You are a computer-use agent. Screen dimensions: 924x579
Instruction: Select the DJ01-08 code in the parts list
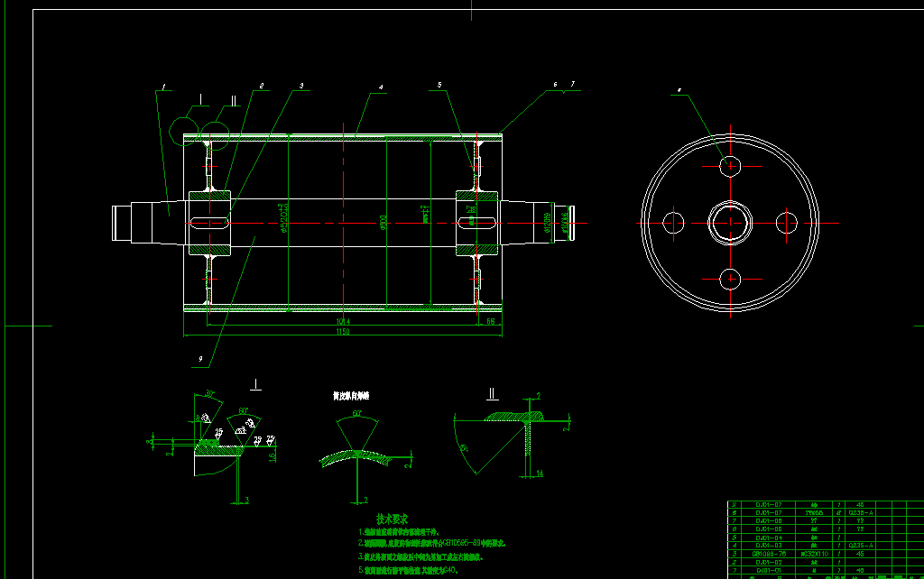point(769,520)
